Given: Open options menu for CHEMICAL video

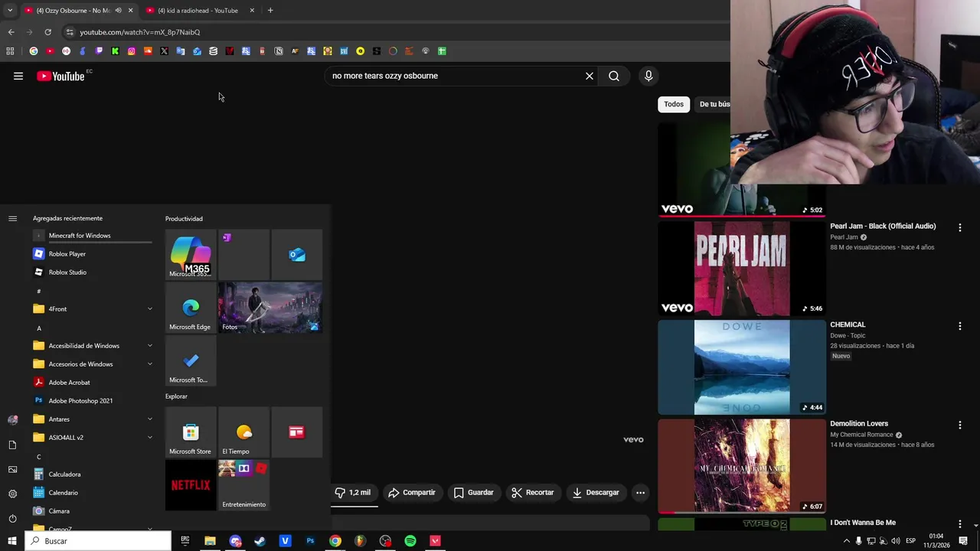Looking at the screenshot, I should point(960,326).
